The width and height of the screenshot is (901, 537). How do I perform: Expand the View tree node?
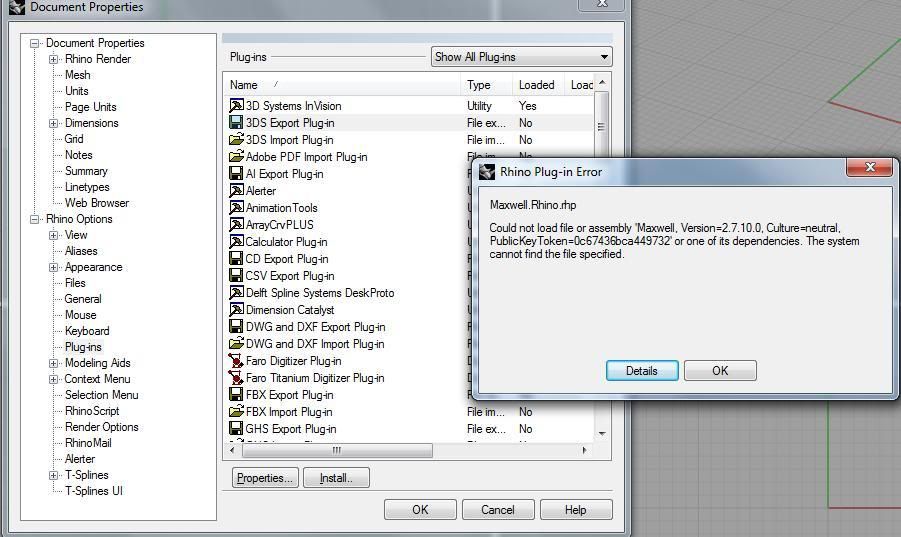point(53,235)
